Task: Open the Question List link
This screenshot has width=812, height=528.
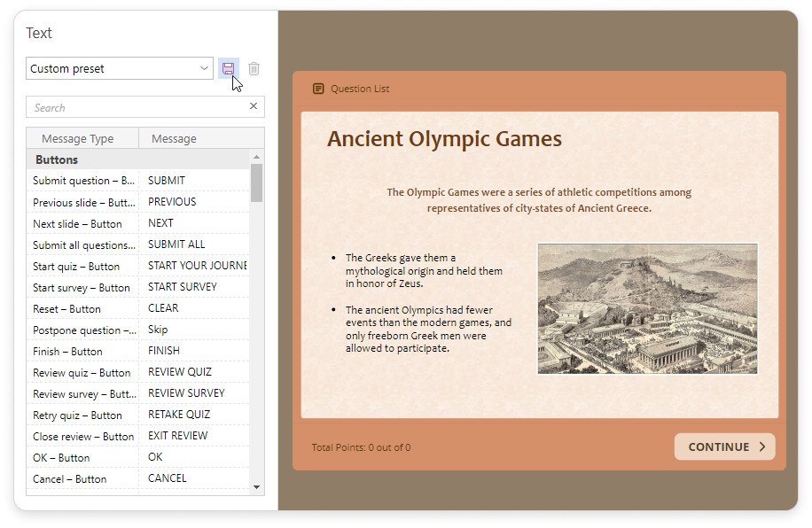Action: [359, 89]
